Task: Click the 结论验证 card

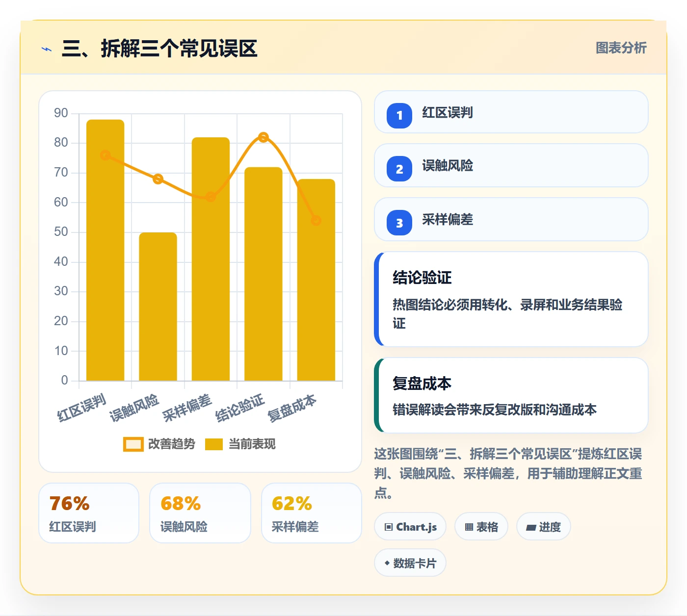Action: [x=511, y=299]
